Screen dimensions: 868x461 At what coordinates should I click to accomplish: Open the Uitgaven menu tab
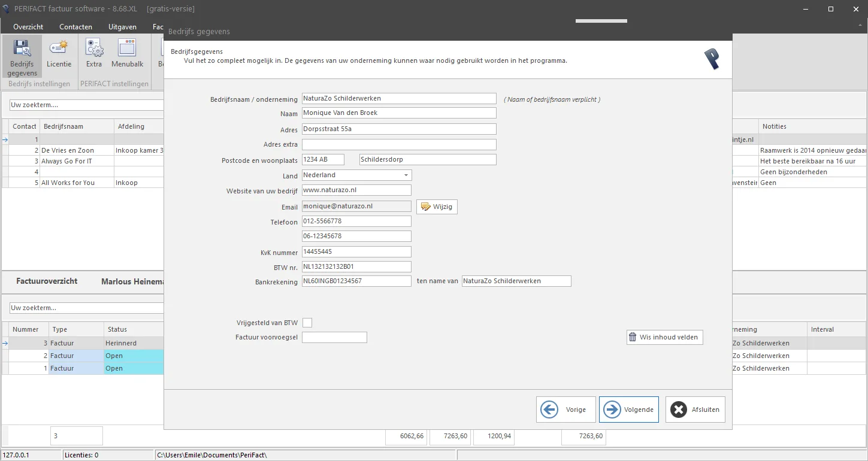click(123, 27)
